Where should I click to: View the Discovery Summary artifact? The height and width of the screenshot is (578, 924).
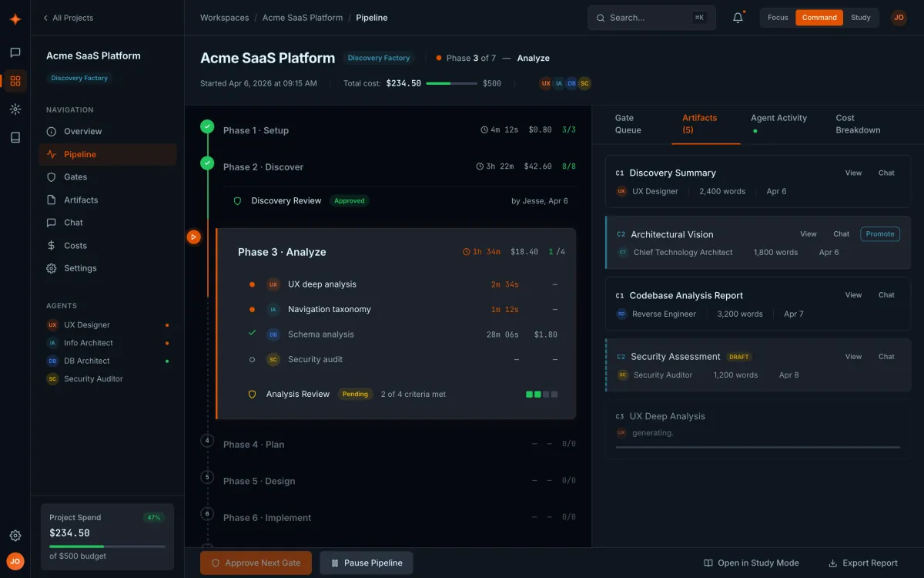click(853, 173)
